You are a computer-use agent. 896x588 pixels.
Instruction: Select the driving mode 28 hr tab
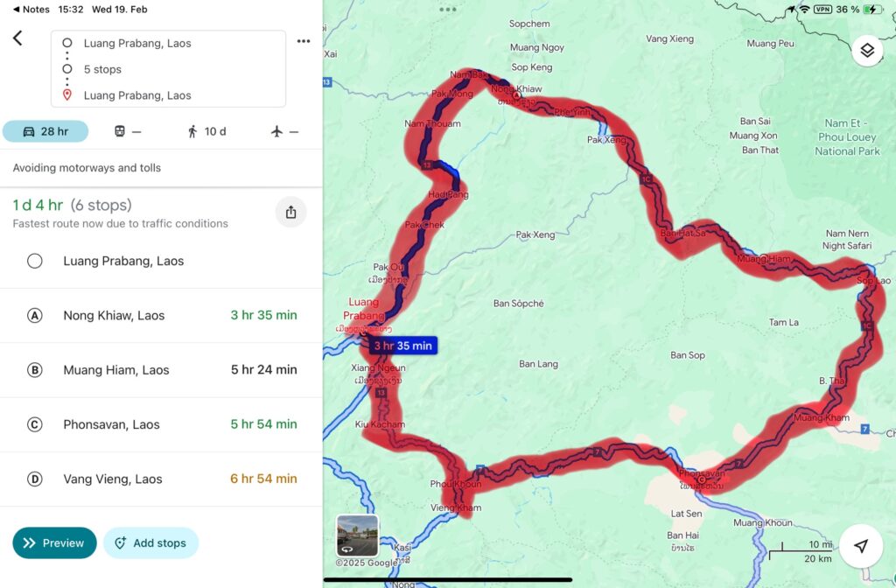pos(45,131)
